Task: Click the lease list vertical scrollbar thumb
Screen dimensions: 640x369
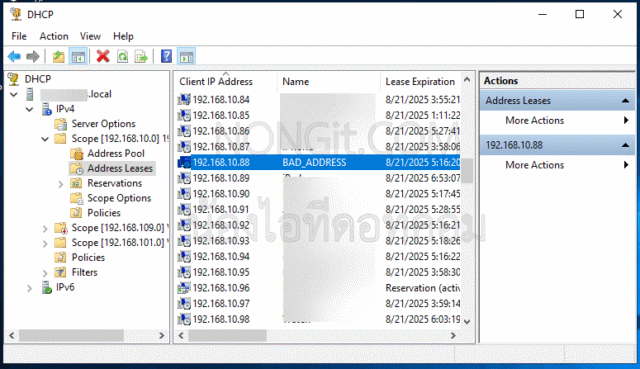Action: coord(467,171)
